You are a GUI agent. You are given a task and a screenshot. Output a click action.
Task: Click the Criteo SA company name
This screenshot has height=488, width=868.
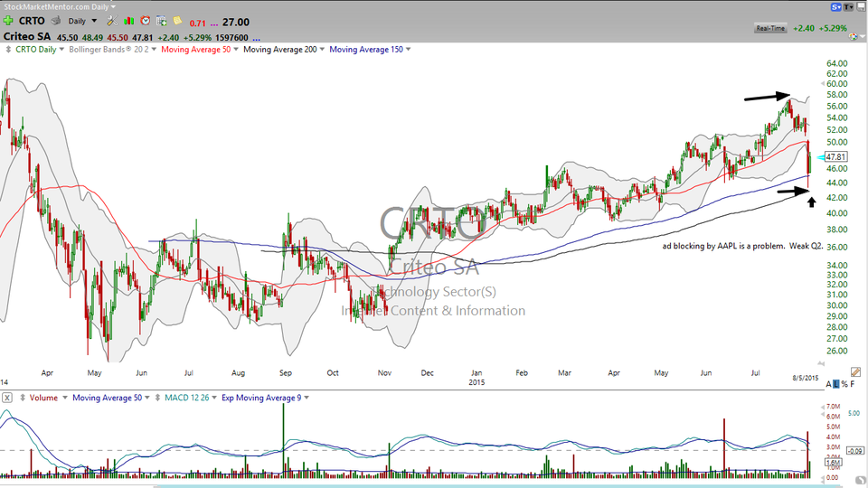click(27, 36)
